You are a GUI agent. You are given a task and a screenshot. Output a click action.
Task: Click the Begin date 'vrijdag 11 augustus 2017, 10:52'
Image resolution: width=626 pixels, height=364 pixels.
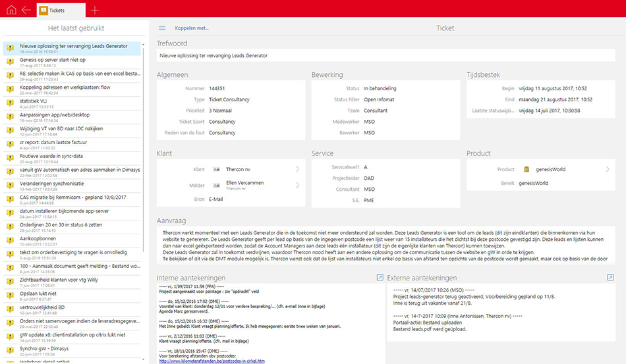[553, 88]
